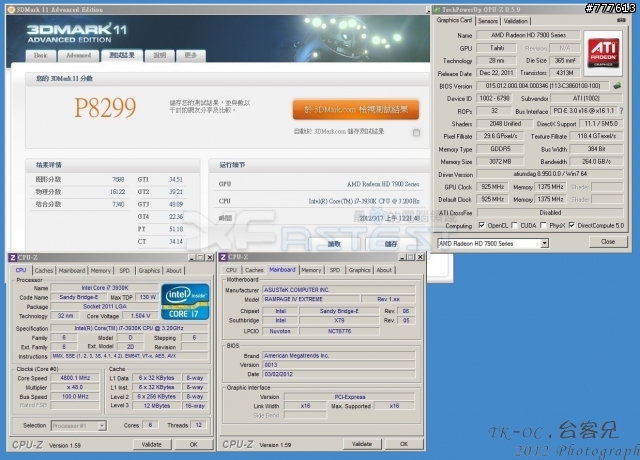Switch to the Advanced tab in 3DMark 11
640x460 pixels.
79,56
